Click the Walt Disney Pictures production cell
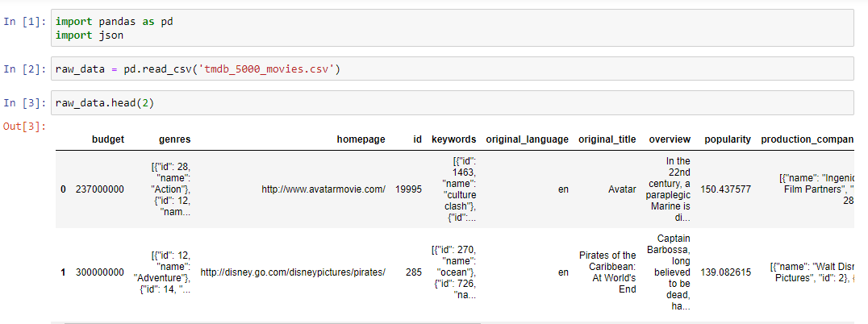The image size is (868, 324). (812, 272)
